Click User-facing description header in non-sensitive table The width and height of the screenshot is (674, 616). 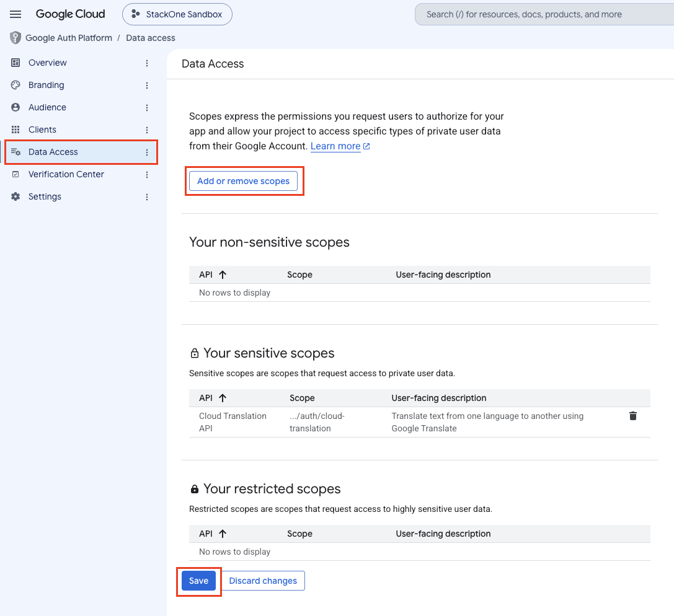click(443, 275)
